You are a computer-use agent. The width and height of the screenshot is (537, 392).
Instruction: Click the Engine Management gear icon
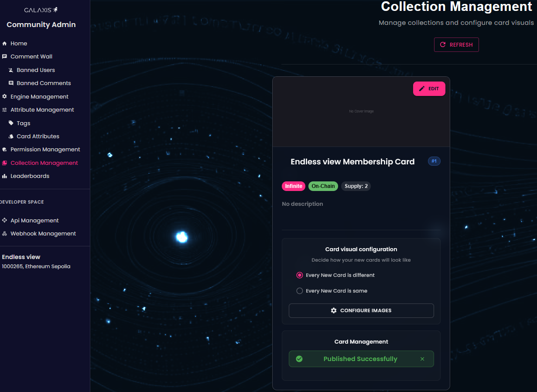coord(4,97)
